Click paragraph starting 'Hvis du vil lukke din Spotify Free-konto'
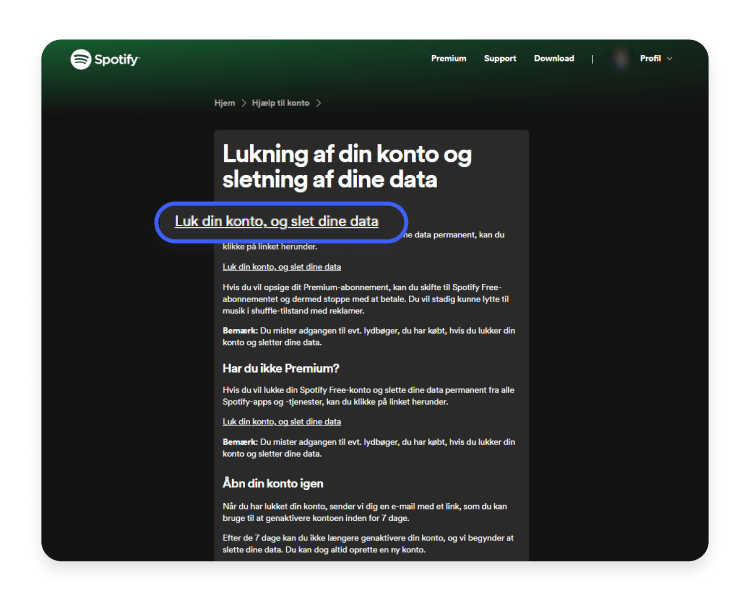The height and width of the screenshot is (603, 750). [368, 396]
